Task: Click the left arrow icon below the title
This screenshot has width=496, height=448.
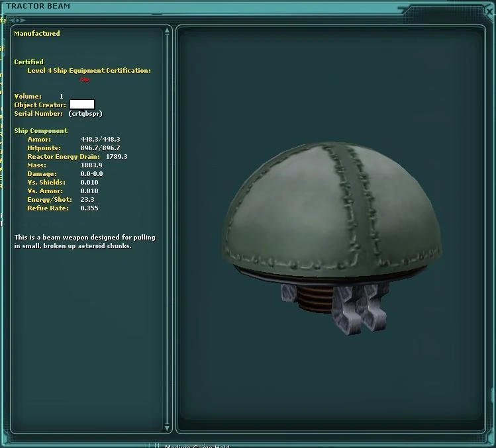Action: click(x=13, y=21)
